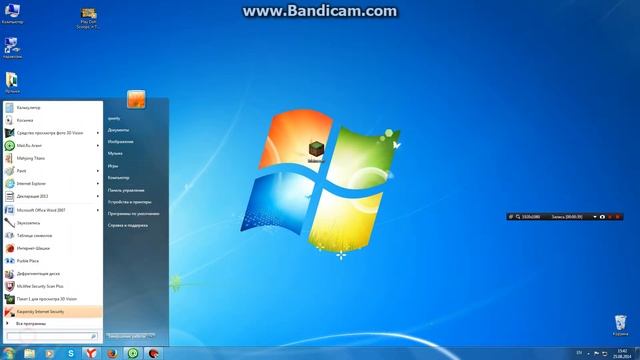
Task: Open the red Bandicam taskbar icon
Action: tap(154, 353)
